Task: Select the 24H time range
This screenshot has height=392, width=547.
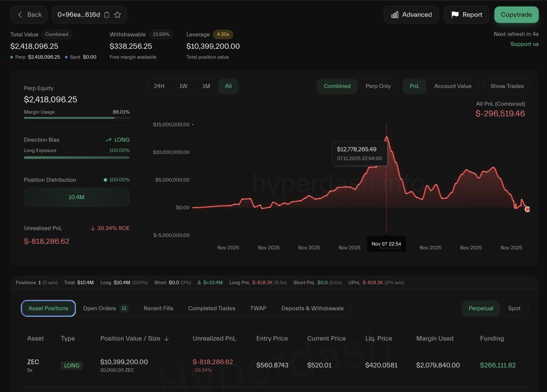Action: 159,86
